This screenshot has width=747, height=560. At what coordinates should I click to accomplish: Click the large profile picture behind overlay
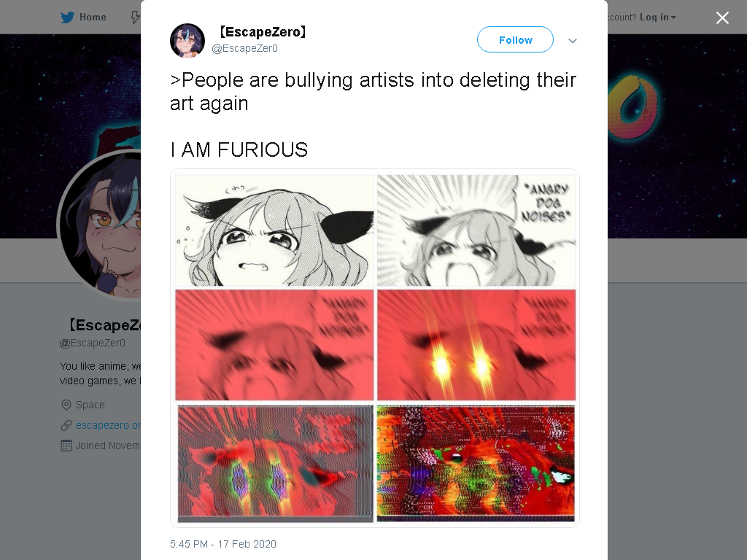click(99, 225)
